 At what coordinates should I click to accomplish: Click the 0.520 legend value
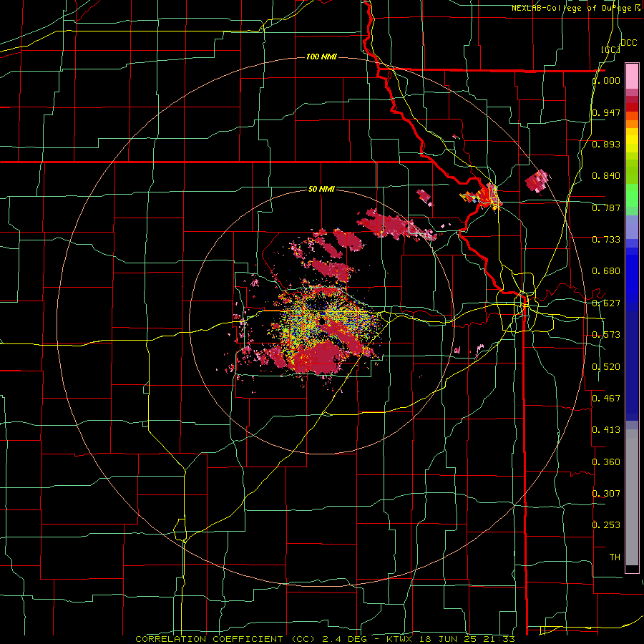tap(606, 367)
